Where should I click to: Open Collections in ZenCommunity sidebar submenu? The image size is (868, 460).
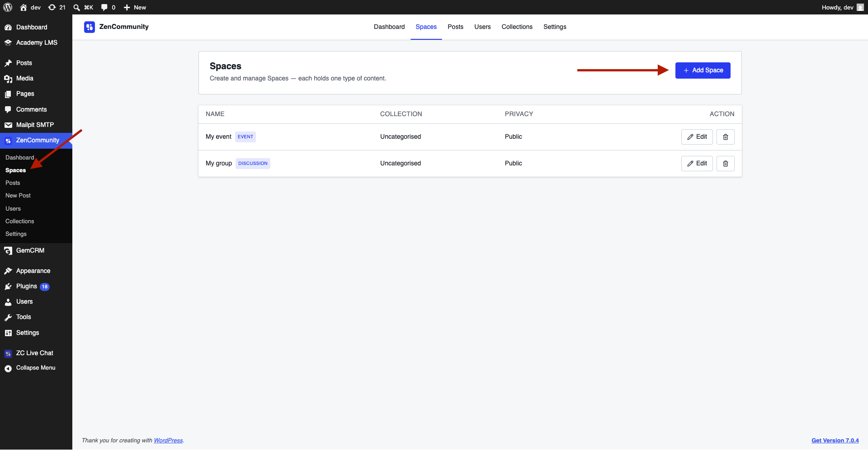point(20,221)
